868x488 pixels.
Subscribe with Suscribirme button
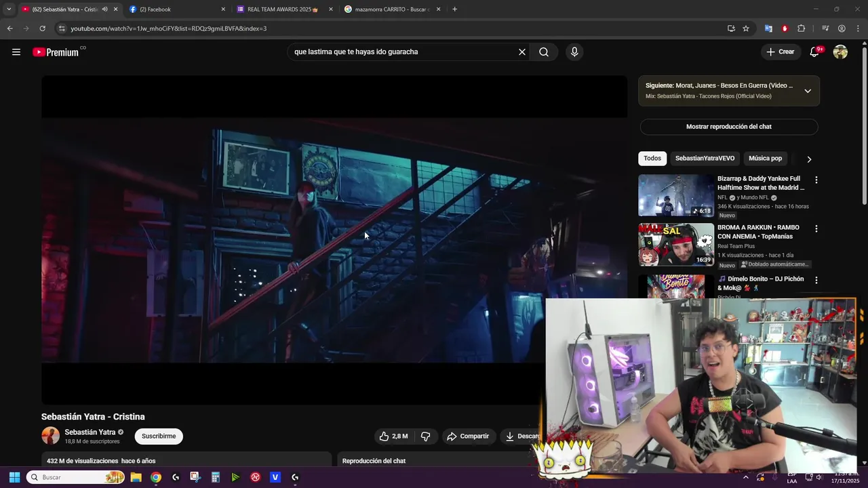pyautogui.click(x=159, y=436)
